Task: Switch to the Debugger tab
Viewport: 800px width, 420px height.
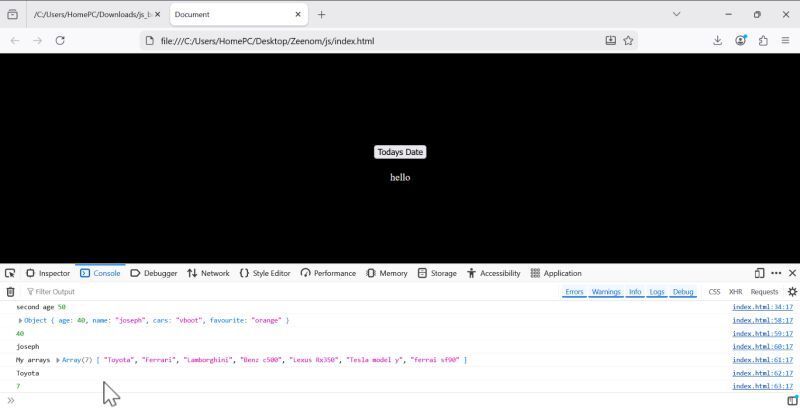Action: point(154,273)
